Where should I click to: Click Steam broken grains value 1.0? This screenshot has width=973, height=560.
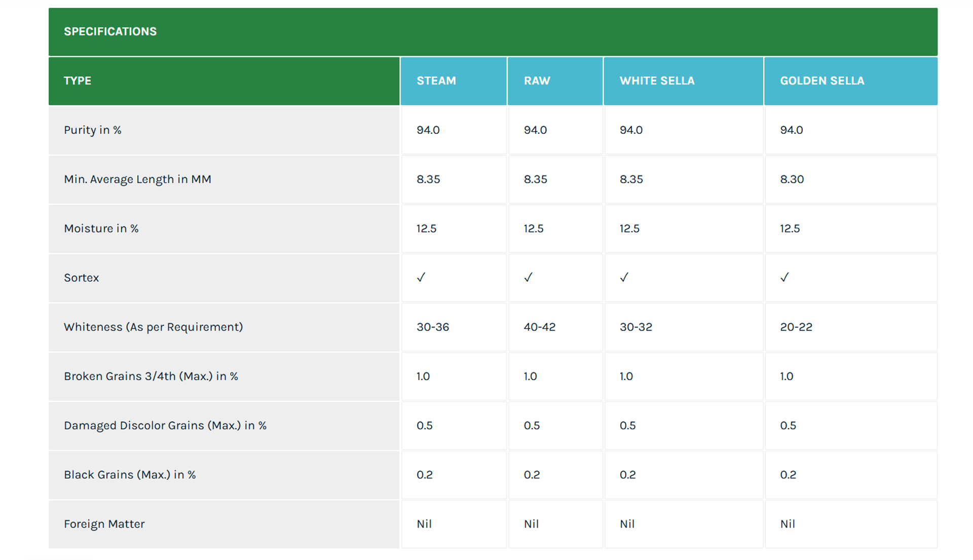pyautogui.click(x=423, y=376)
